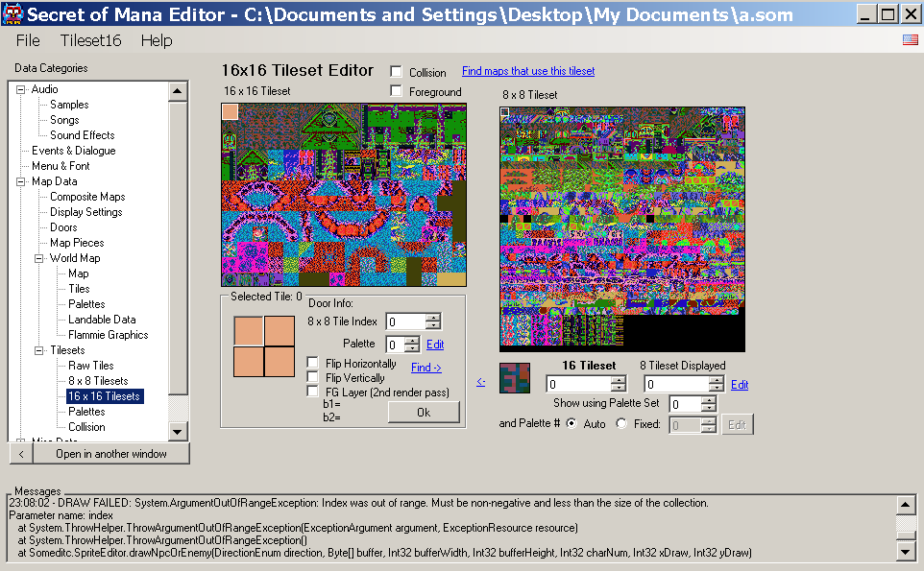Collapse the Tilesets tree node

[38, 350]
